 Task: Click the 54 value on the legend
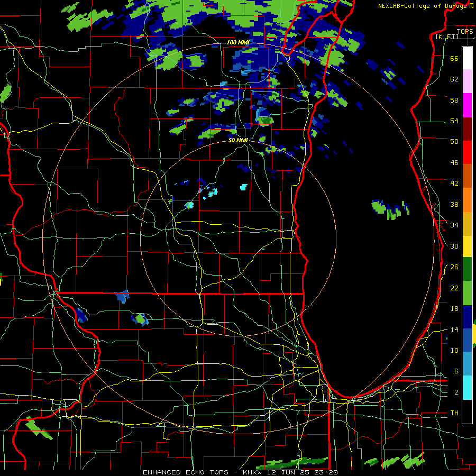coord(454,121)
